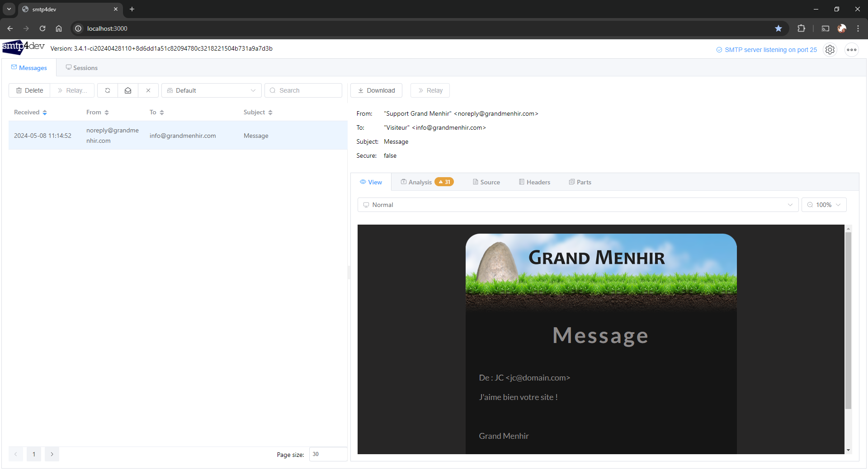Click the 31 warnings badge
Image resolution: width=868 pixels, height=470 pixels.
tap(444, 182)
